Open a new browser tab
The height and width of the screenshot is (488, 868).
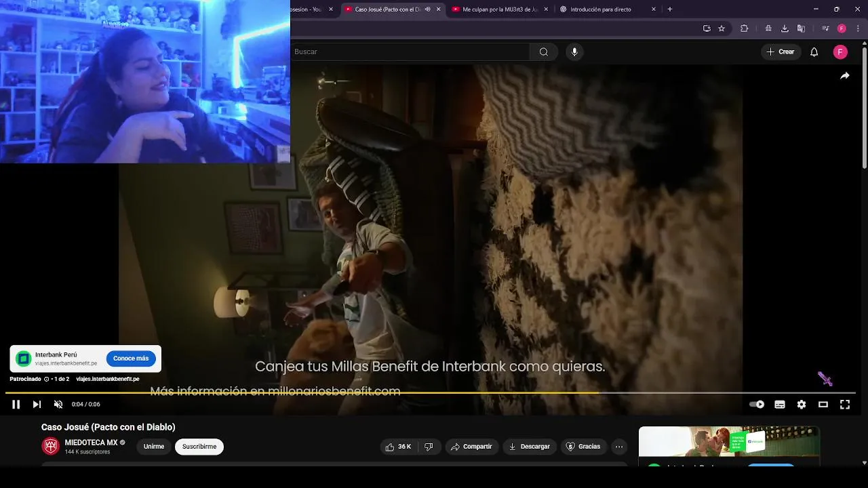(x=670, y=9)
